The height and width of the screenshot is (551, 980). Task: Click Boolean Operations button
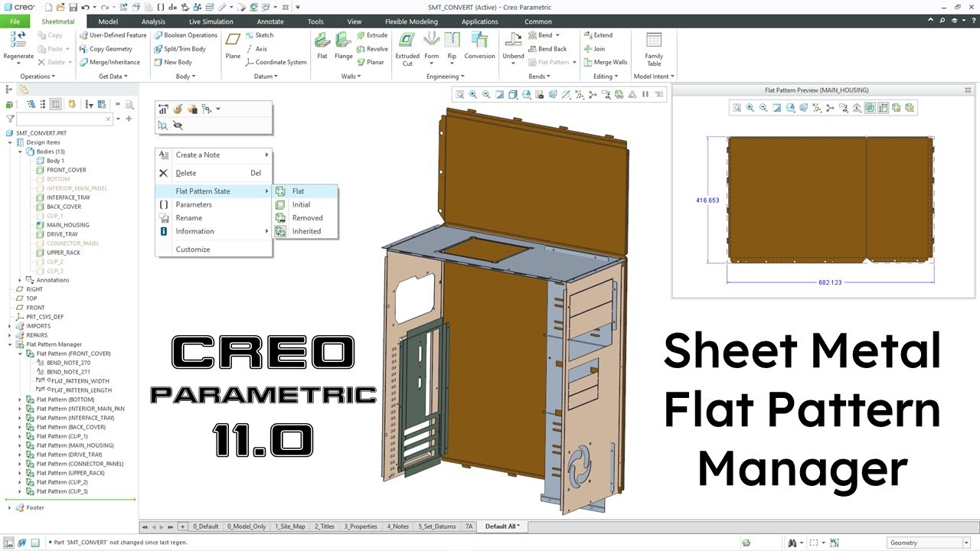185,35
